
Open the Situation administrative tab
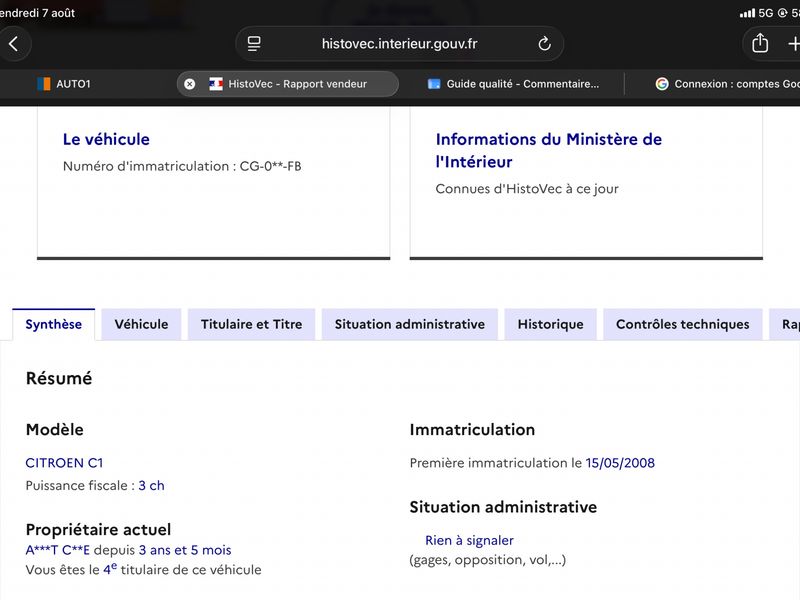point(410,324)
